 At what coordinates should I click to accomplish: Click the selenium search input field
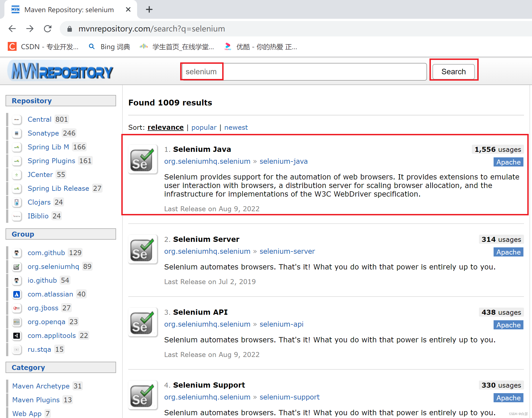coord(303,72)
